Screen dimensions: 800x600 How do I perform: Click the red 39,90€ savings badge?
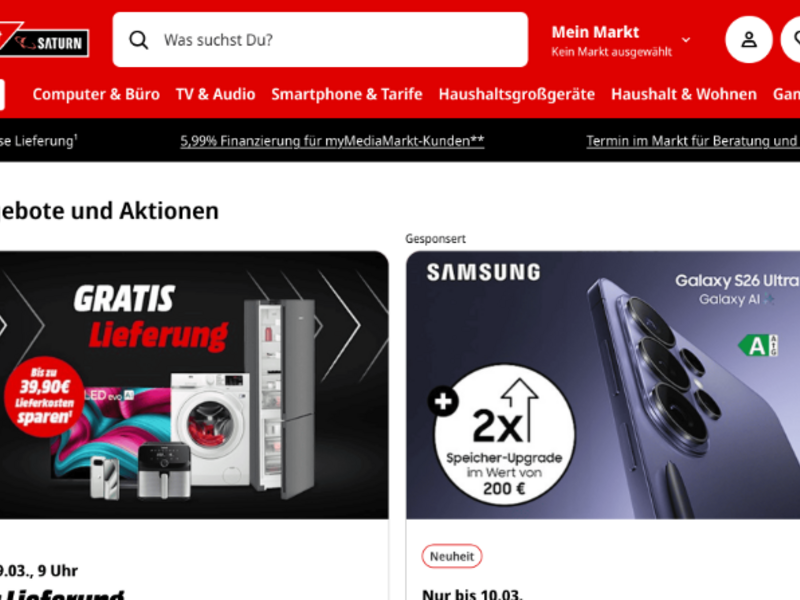[44, 396]
